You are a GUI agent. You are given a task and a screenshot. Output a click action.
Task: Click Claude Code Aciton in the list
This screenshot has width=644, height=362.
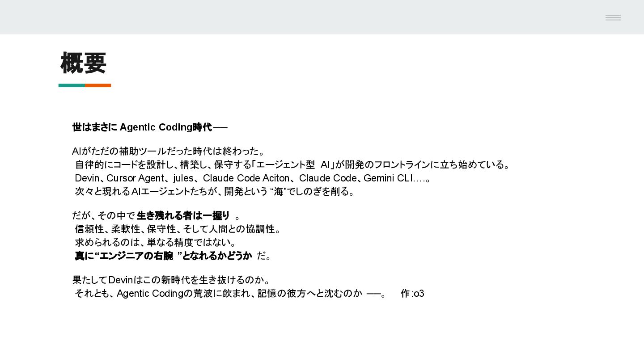click(246, 178)
